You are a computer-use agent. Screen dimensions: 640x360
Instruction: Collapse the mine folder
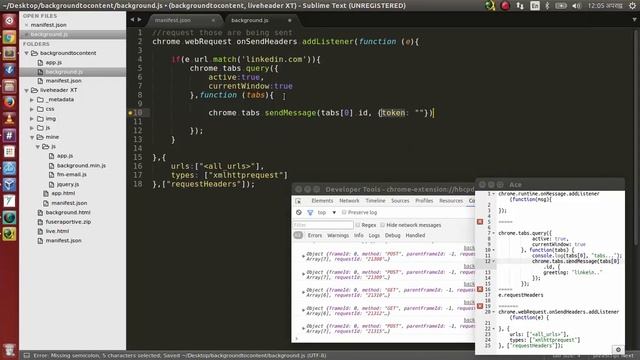click(x=32, y=137)
